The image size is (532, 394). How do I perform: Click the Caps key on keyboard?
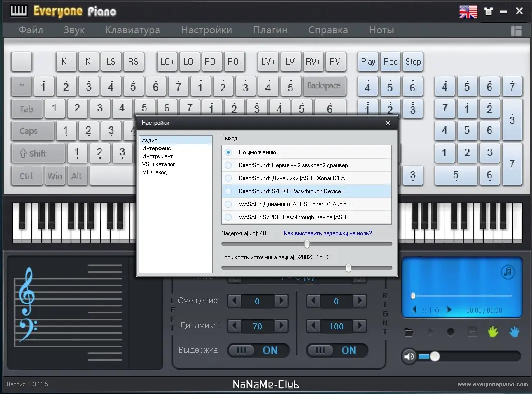(x=32, y=131)
